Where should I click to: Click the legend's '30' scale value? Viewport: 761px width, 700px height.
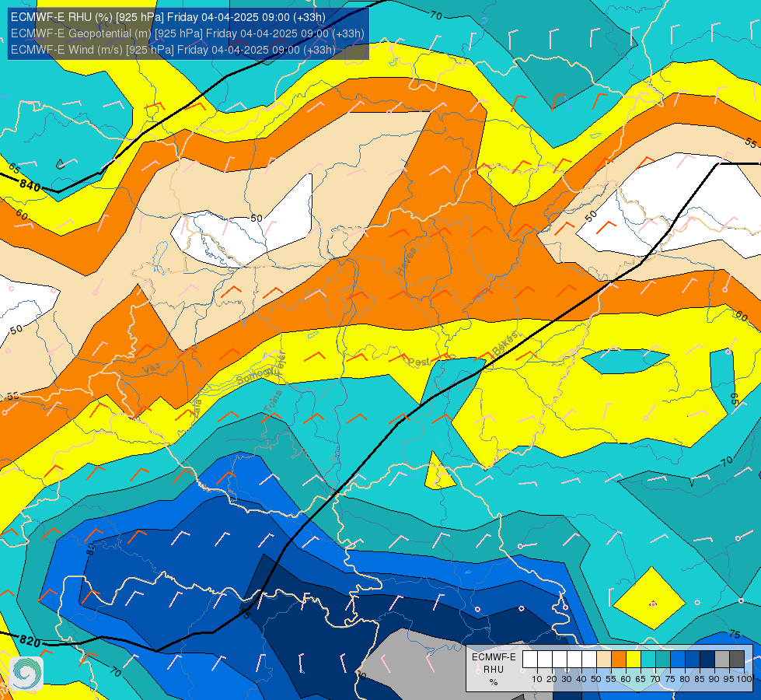click(567, 680)
